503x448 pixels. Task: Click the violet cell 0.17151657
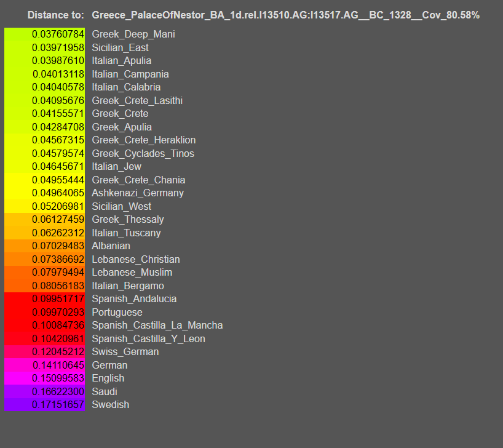[x=45, y=405]
